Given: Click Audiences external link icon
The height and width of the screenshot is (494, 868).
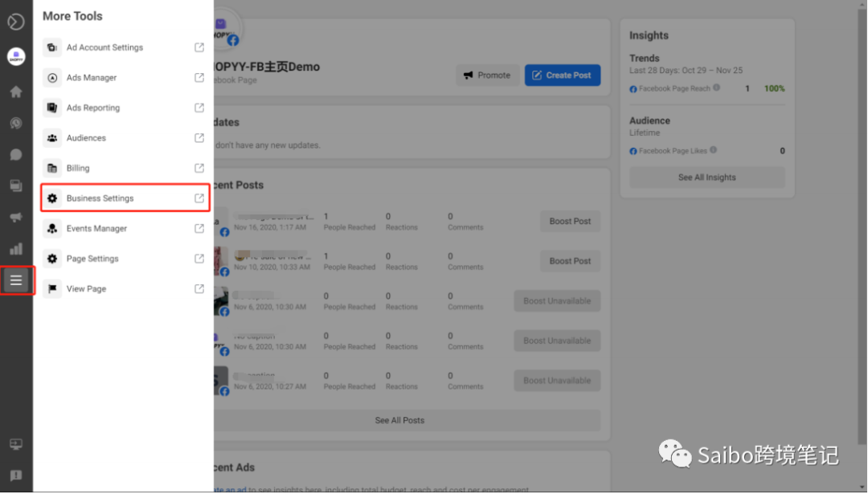Looking at the screenshot, I should [x=199, y=137].
